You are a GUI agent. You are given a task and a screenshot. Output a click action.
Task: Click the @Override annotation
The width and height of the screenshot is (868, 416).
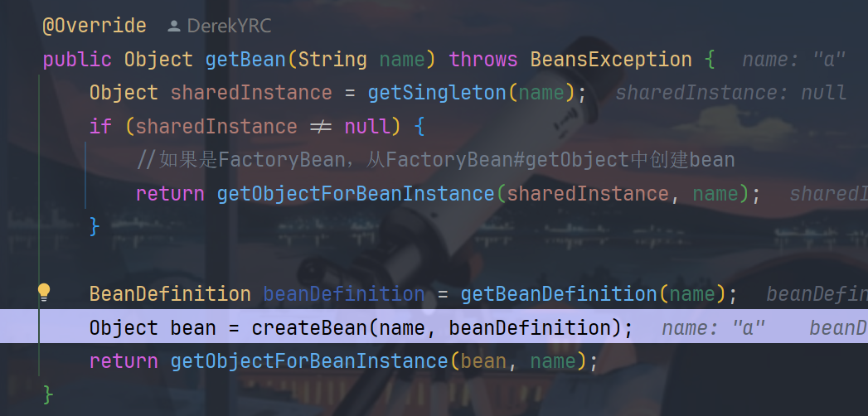pyautogui.click(x=95, y=26)
